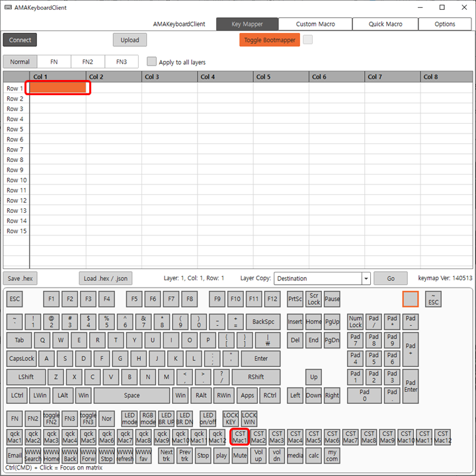
Task: Pick the WWW Home key
Action: point(52,456)
